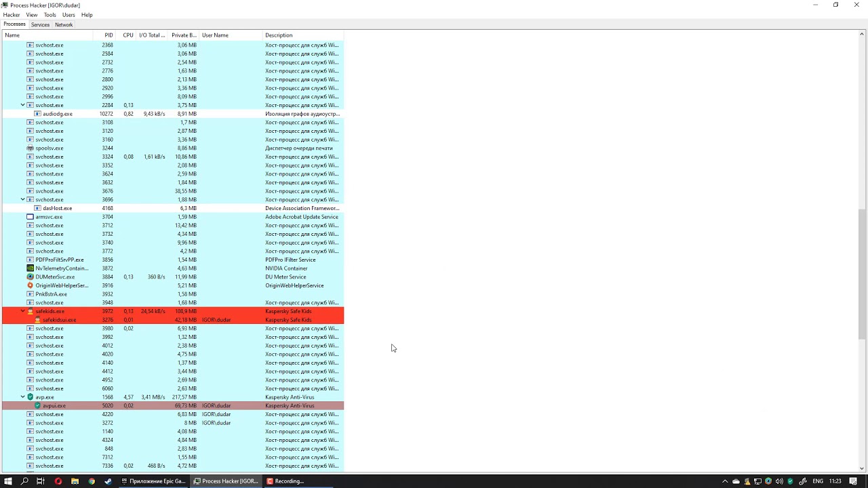Click the NvTelemetryContainer NVIDIA icon
The image size is (868, 488).
tap(30, 268)
